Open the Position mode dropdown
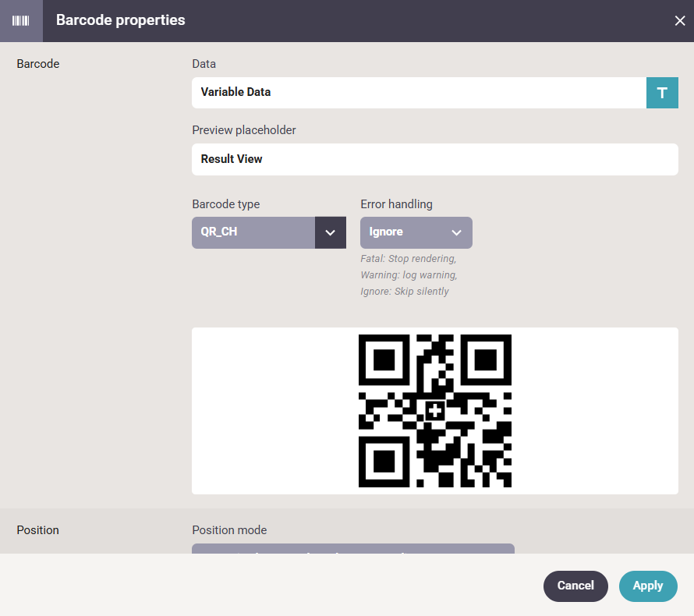 point(352,549)
